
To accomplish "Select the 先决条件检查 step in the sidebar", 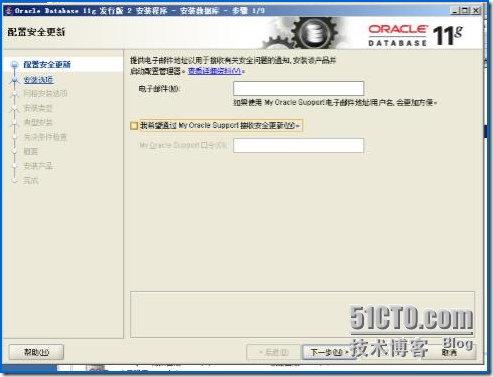I will (45, 137).
